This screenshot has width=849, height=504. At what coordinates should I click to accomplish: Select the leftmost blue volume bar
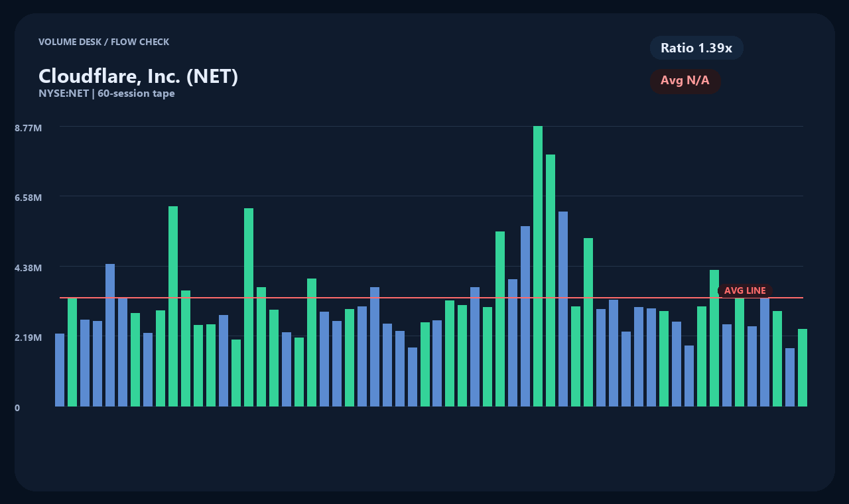coord(60,370)
